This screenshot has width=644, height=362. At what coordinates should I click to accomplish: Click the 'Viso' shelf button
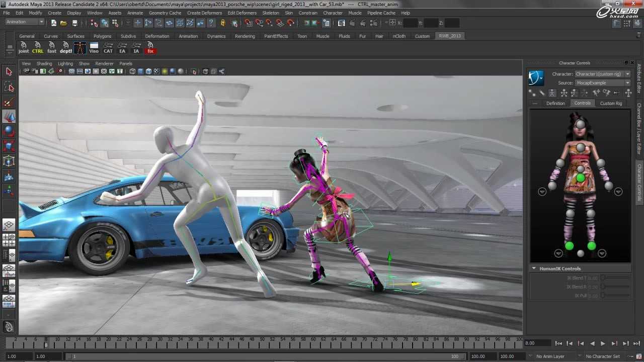[x=94, y=48]
